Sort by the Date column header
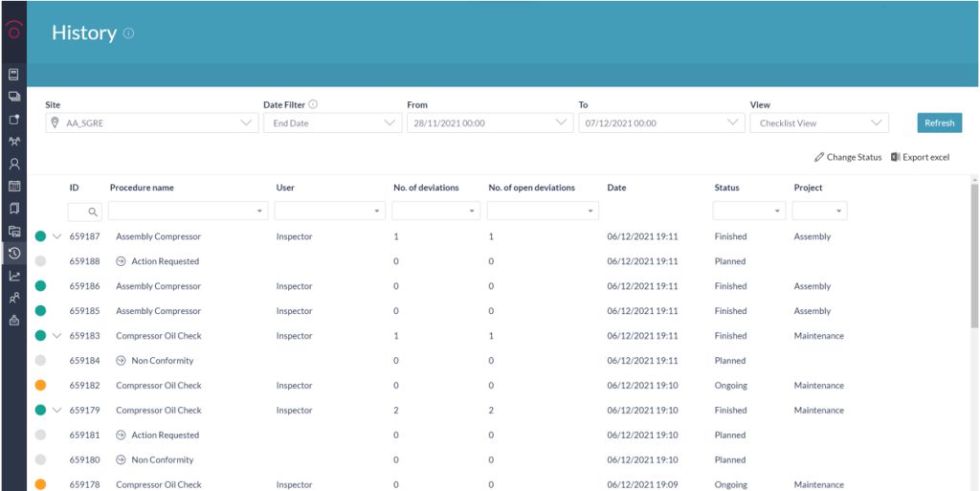 tap(616, 188)
